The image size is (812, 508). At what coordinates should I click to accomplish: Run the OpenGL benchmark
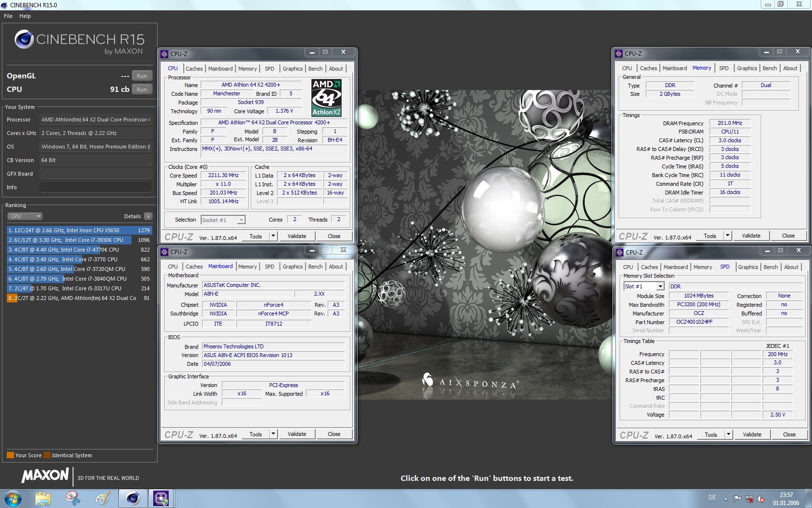point(142,76)
